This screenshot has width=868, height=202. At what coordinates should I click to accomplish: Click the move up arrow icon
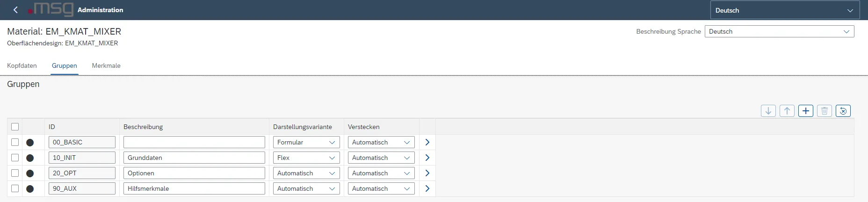pyautogui.click(x=787, y=111)
